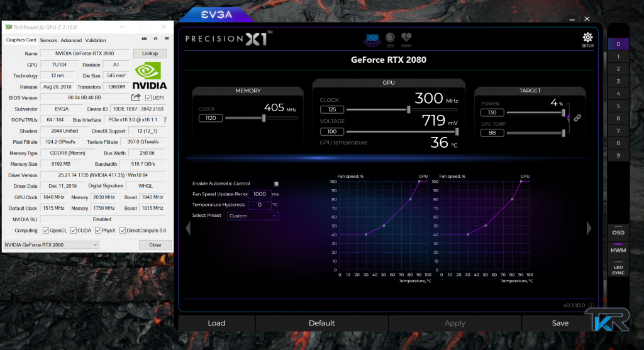The image size is (644, 350).
Task: Toggle the DirectCompute 5.0 checkbox
Action: [123, 231]
